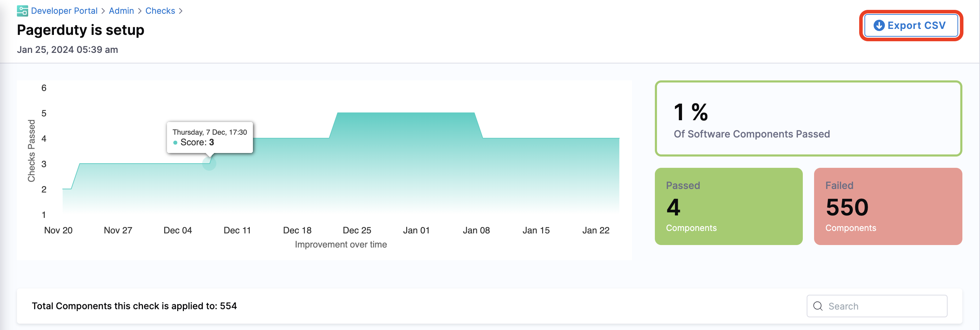Open the Developer Portal breadcrumb link
Screen dimensions: 980x330
(64, 11)
